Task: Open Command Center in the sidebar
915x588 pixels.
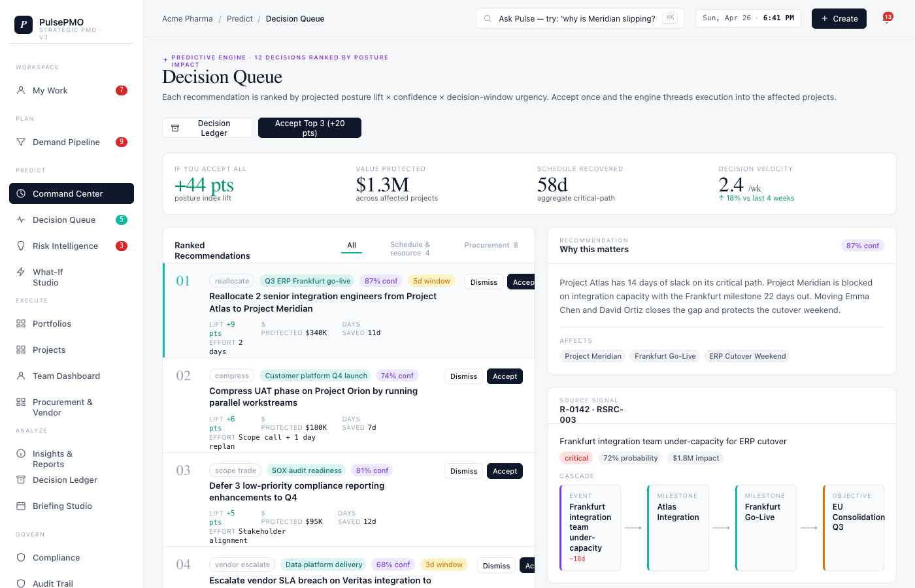Action: tap(71, 194)
